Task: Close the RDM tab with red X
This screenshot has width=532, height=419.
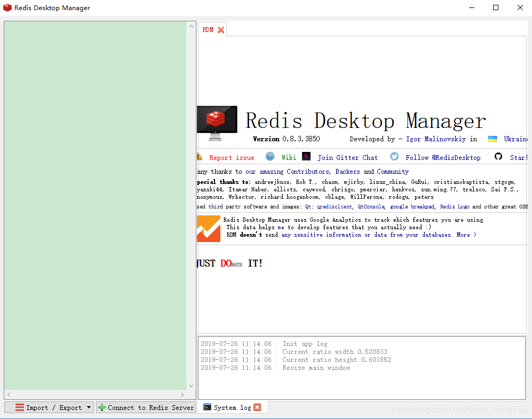Action: (221, 30)
